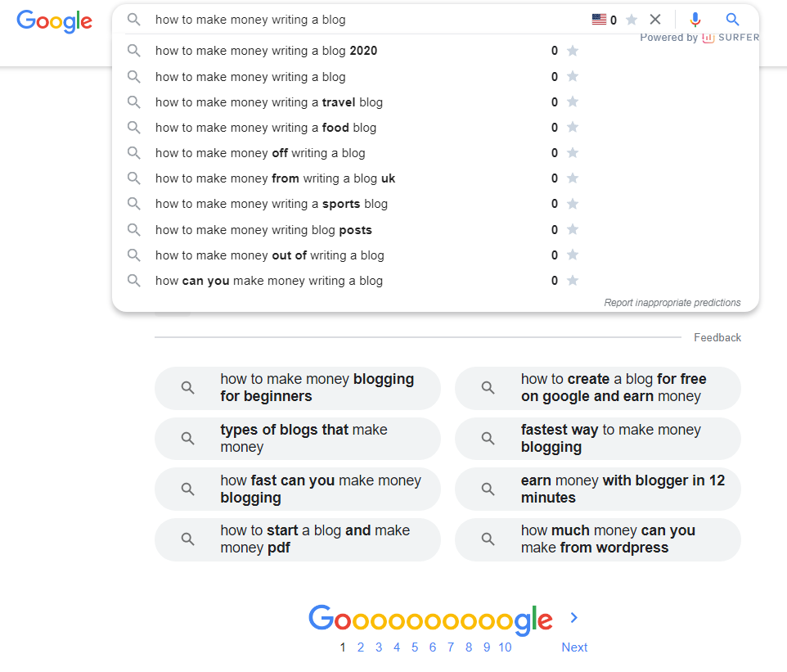Open related search 'types of blogs that make money'

click(x=304, y=439)
